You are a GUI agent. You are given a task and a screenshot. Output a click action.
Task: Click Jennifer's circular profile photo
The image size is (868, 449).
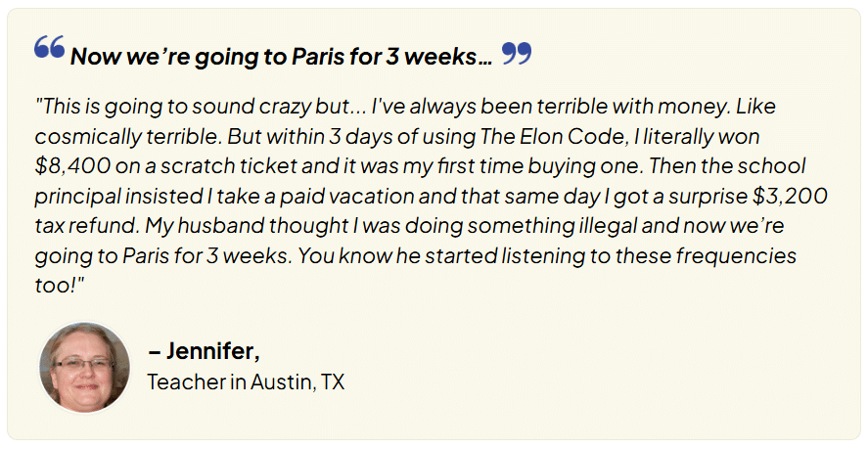tap(85, 367)
